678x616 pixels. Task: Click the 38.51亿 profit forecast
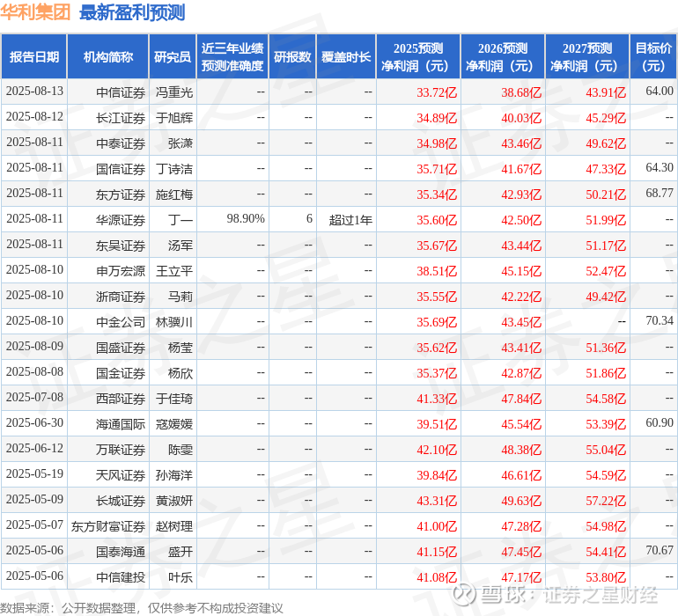click(437, 271)
